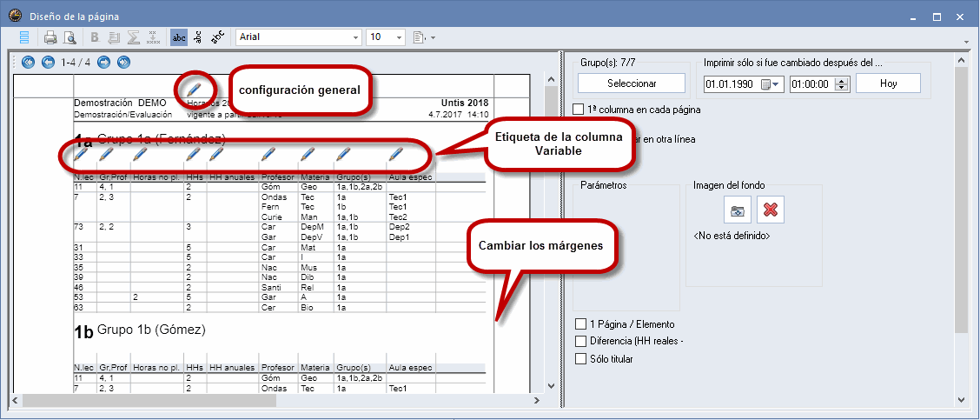Click pencil above Profesor column
Screen dimensions: 980x420
click(269, 155)
